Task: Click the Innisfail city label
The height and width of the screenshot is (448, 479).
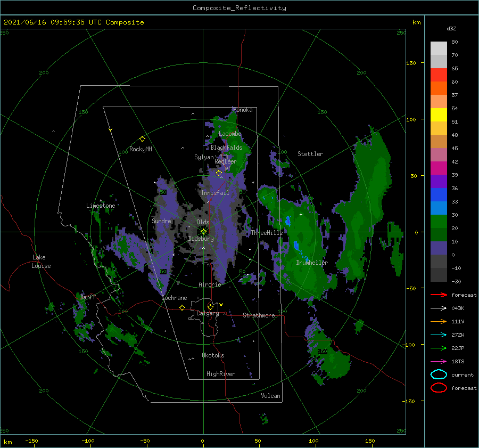Action: click(215, 193)
